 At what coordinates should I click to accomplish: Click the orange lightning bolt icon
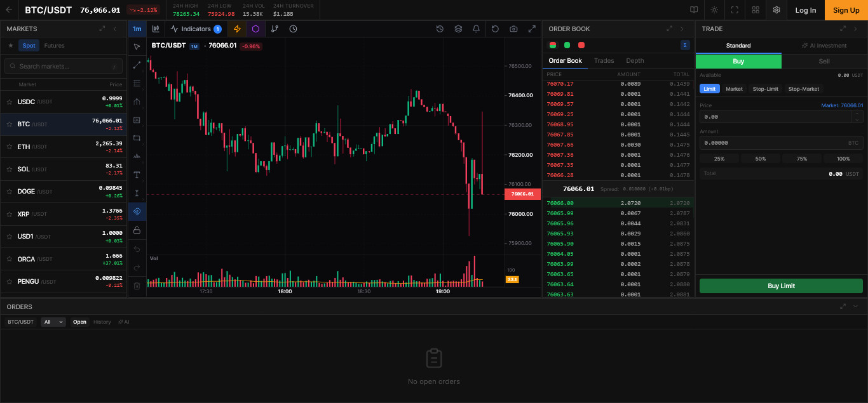tap(237, 29)
